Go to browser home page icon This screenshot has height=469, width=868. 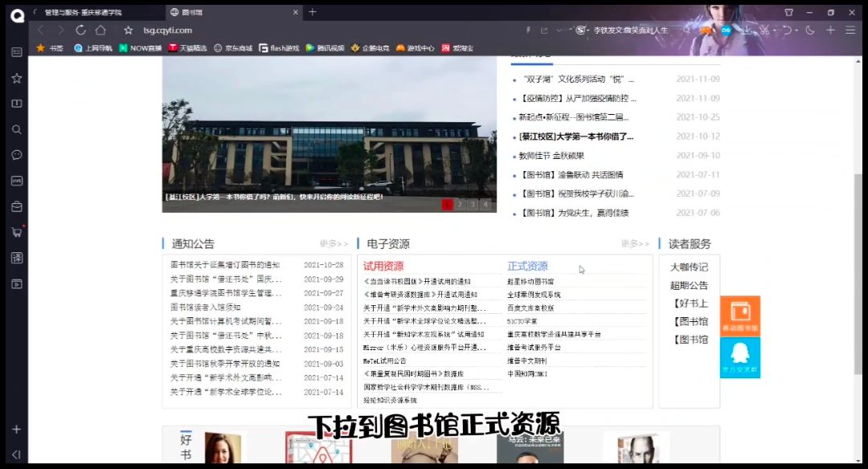coord(100,30)
